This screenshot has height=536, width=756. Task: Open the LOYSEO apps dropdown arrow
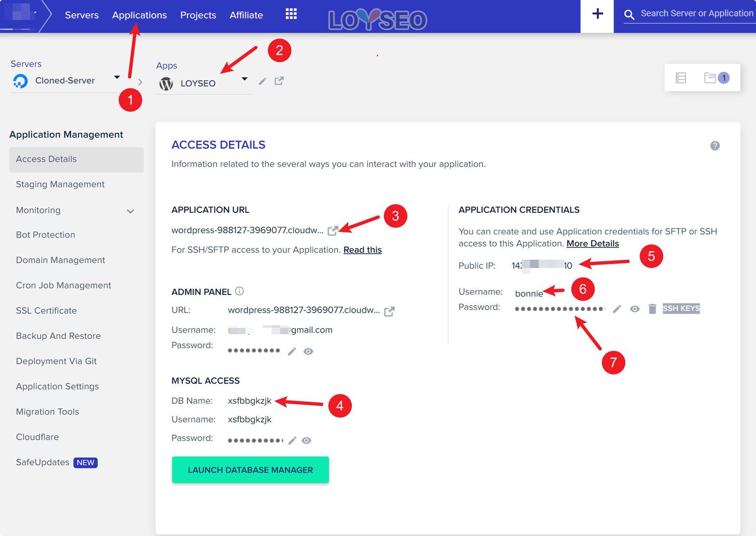click(244, 79)
